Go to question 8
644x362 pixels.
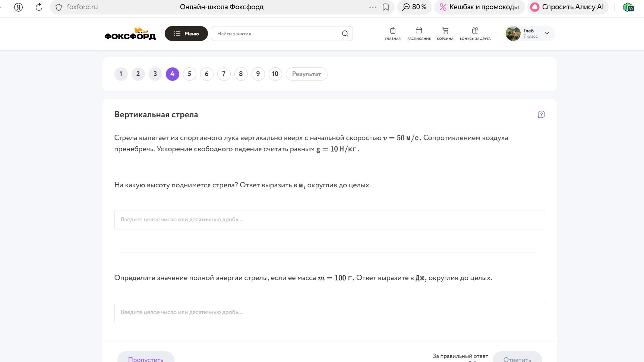(241, 74)
